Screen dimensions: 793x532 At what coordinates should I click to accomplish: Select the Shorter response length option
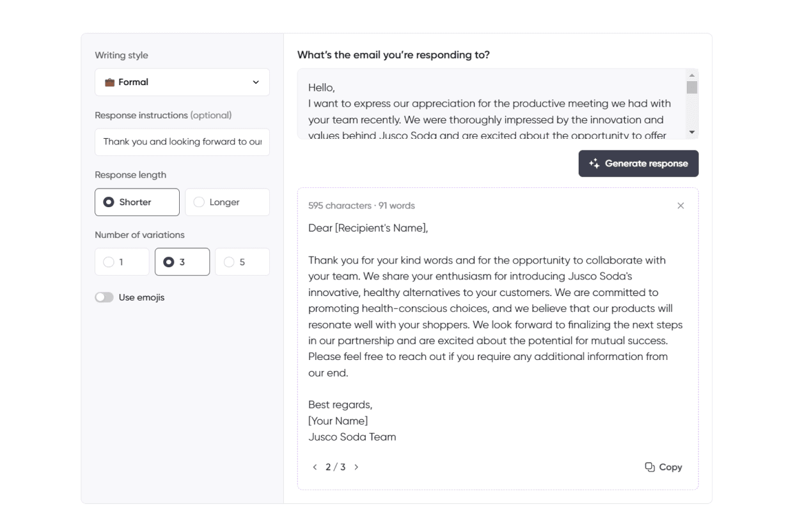tap(137, 202)
